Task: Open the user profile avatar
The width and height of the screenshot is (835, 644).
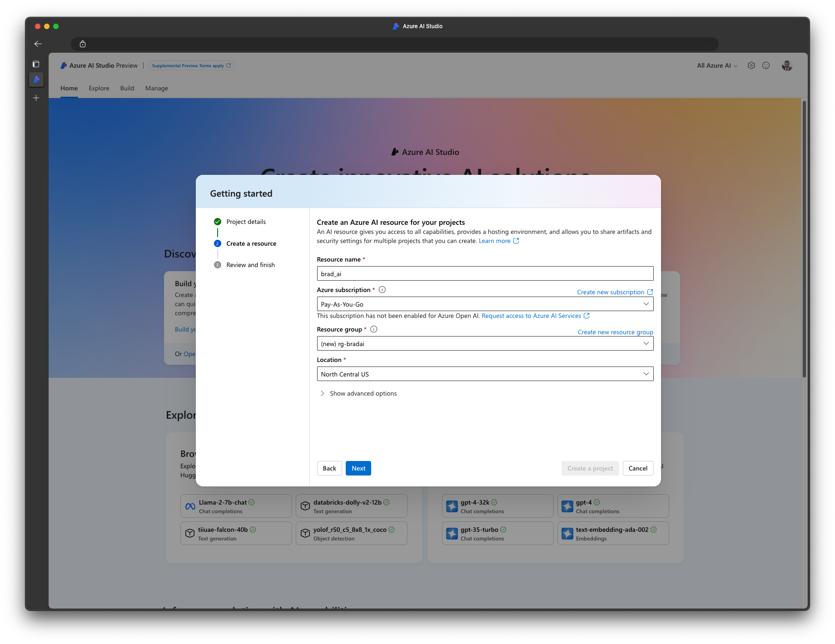Action: (787, 65)
